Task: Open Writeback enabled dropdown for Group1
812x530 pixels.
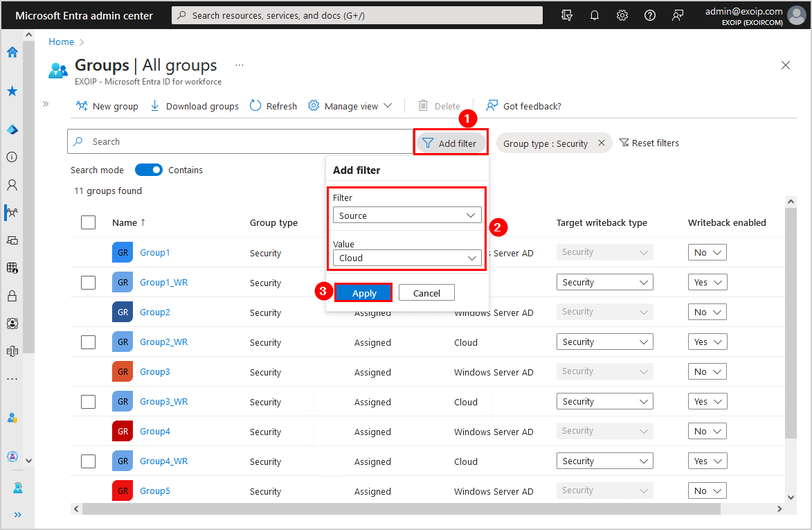Action: [x=707, y=253]
